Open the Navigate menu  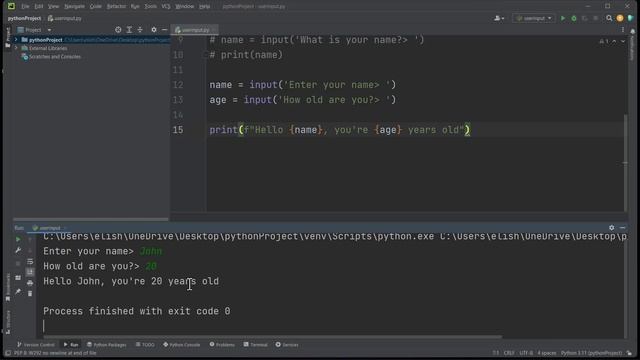(74, 6)
